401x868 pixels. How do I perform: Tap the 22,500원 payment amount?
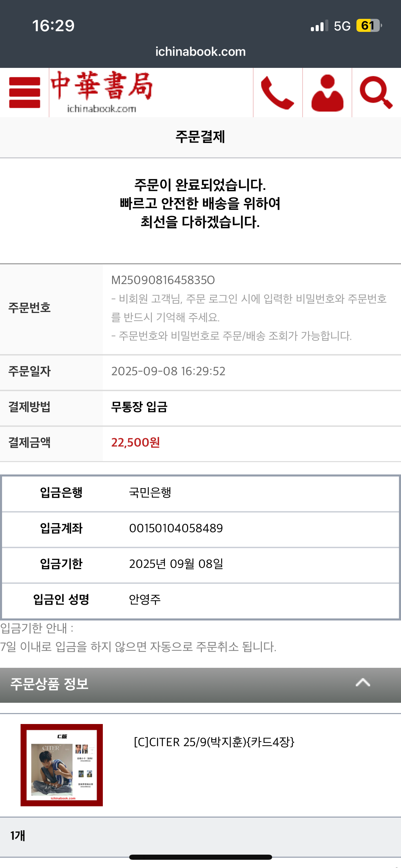pos(135,443)
